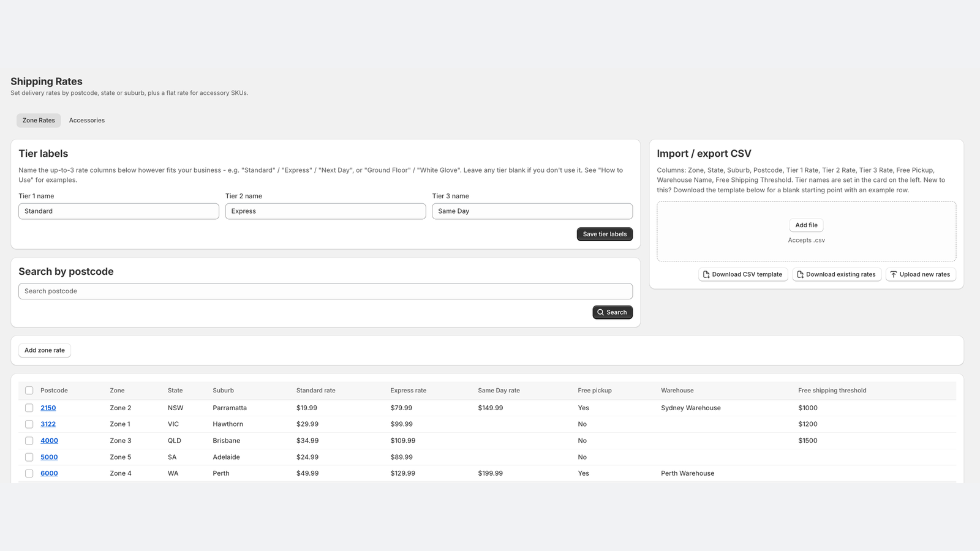
Task: Click the $129.99 express rate cell
Action: click(x=403, y=473)
